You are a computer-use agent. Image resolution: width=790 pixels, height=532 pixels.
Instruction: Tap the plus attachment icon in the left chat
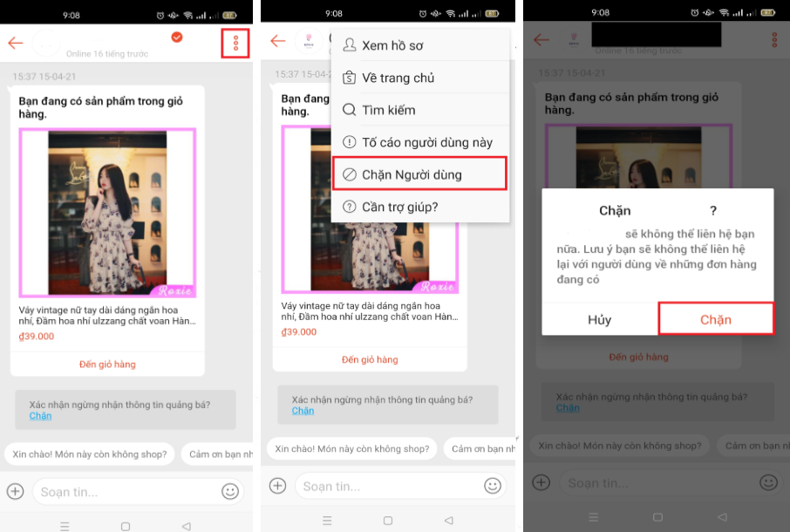pyautogui.click(x=15, y=491)
